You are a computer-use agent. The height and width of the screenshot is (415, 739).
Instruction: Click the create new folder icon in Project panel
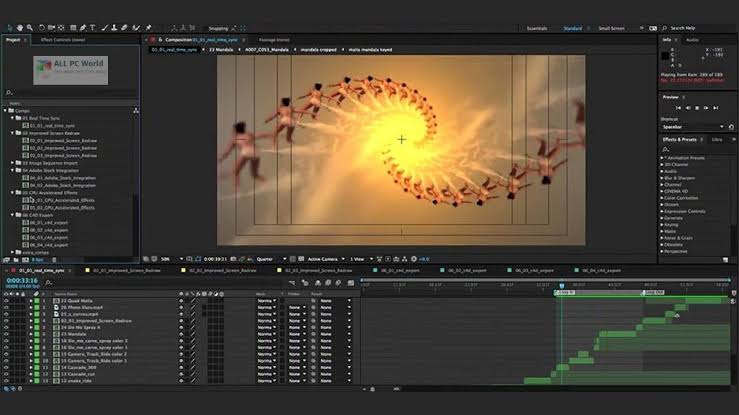tap(16, 260)
